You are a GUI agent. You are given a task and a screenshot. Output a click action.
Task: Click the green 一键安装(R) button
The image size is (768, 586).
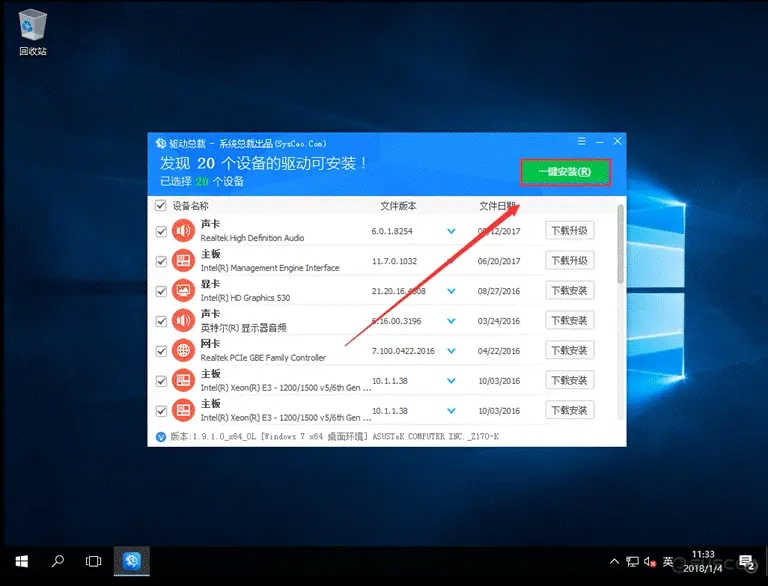(x=566, y=172)
